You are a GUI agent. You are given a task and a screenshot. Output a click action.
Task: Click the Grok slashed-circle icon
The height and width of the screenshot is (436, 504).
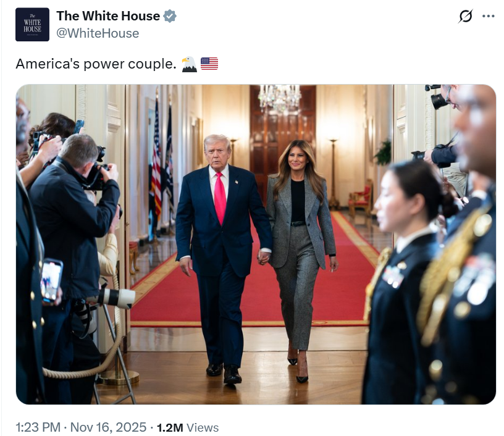465,16
